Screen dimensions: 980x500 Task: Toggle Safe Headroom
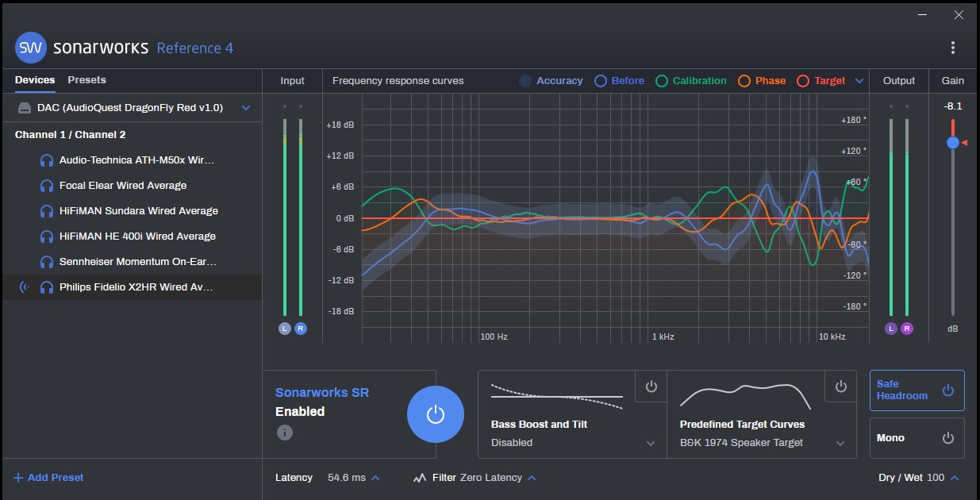point(917,390)
